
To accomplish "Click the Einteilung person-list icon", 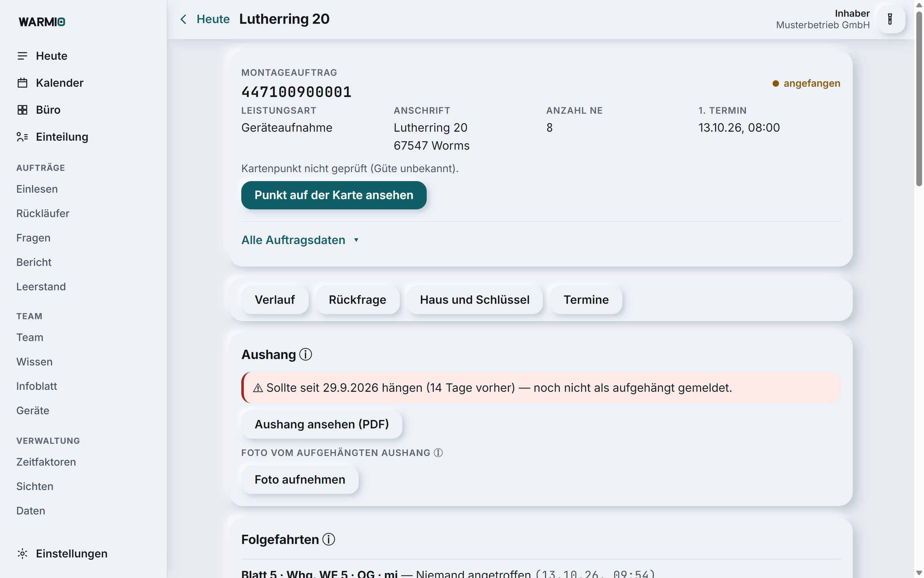I will click(22, 137).
